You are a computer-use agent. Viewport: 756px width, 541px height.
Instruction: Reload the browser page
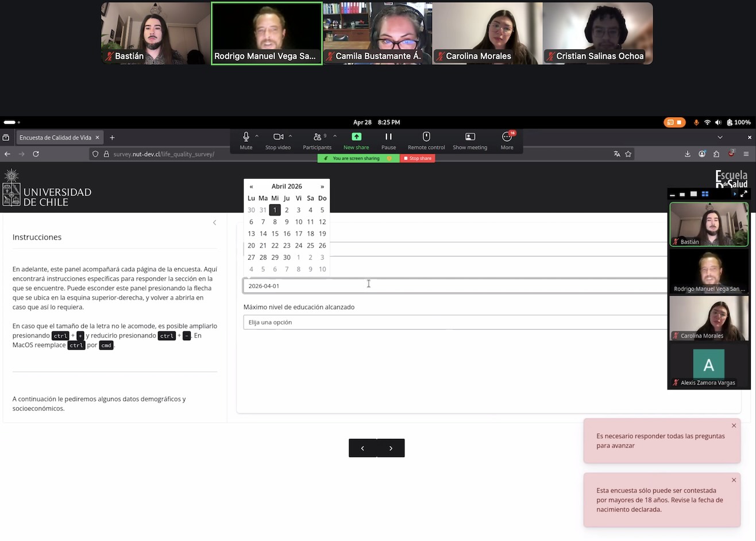click(36, 154)
